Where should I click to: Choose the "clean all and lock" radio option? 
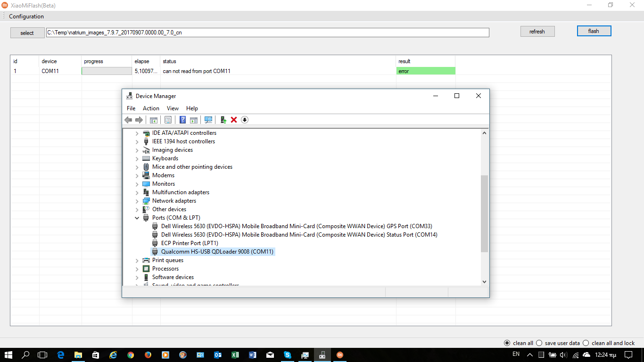click(586, 343)
